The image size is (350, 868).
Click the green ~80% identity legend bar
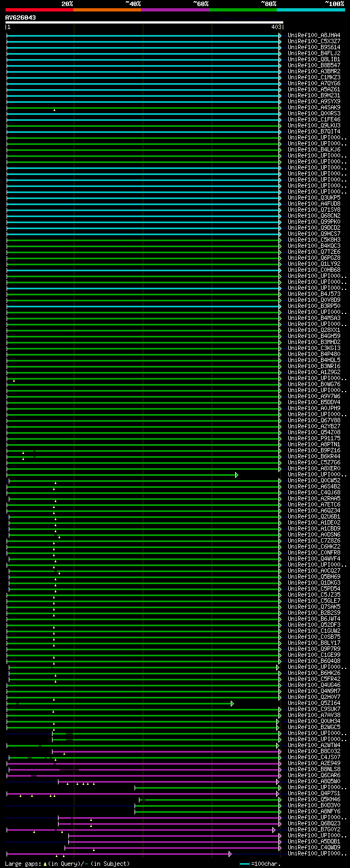(243, 10)
